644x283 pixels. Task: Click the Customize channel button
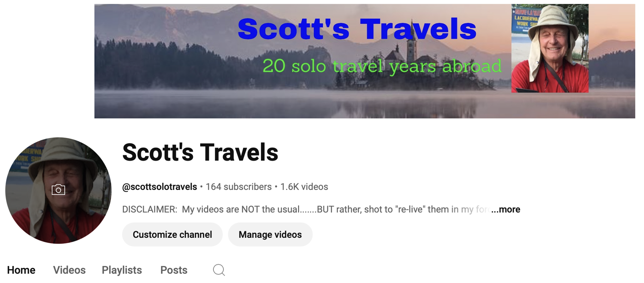172,234
